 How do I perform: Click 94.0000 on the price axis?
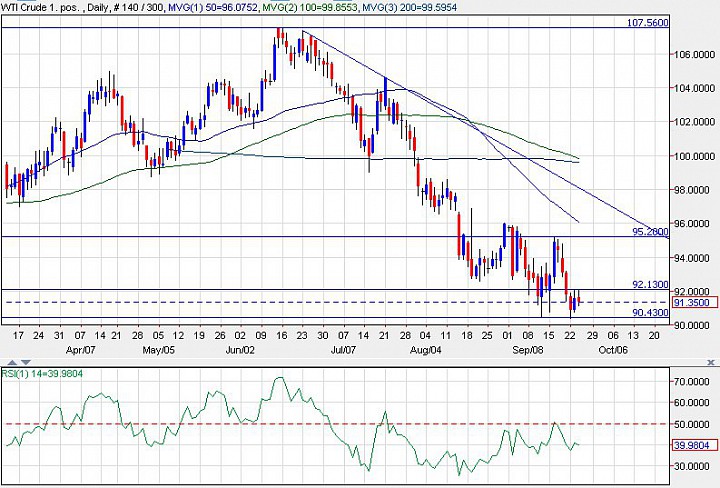694,258
